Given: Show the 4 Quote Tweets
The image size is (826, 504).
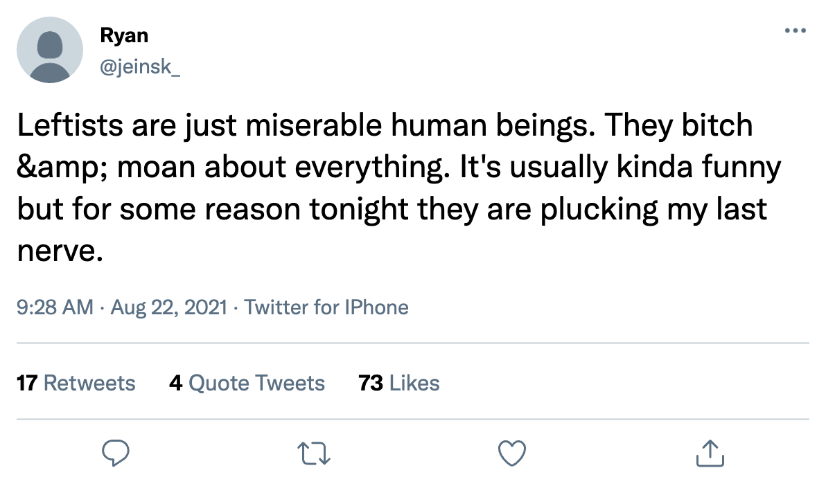Looking at the screenshot, I should click(247, 383).
